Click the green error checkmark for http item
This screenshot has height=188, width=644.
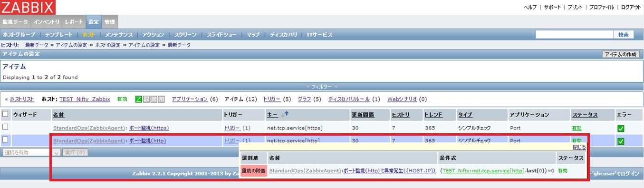[621, 141]
